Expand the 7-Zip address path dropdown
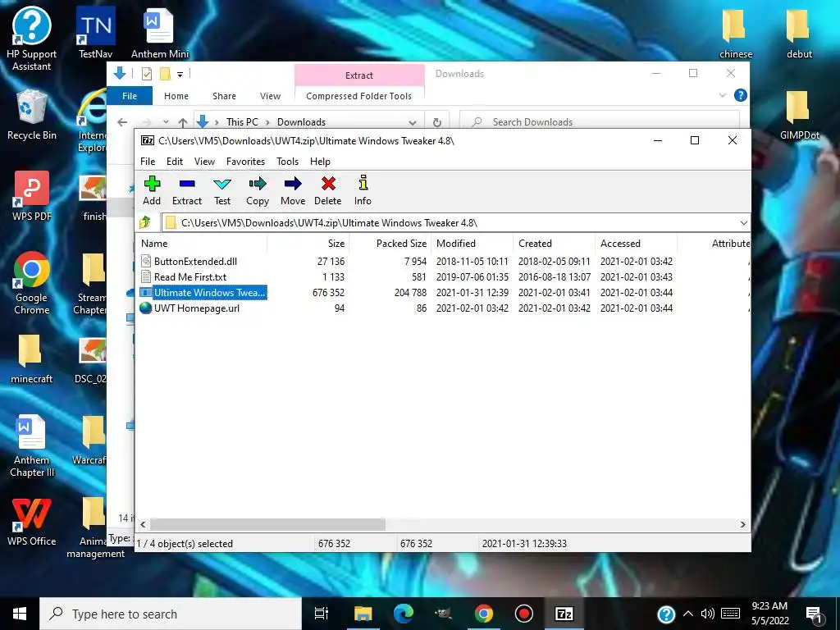This screenshot has height=630, width=840. (743, 223)
